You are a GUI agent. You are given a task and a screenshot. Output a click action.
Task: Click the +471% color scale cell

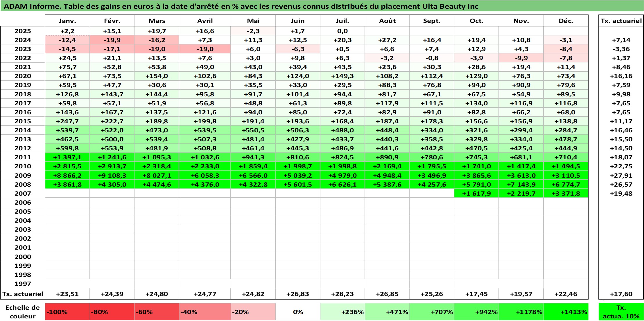pyautogui.click(x=387, y=312)
